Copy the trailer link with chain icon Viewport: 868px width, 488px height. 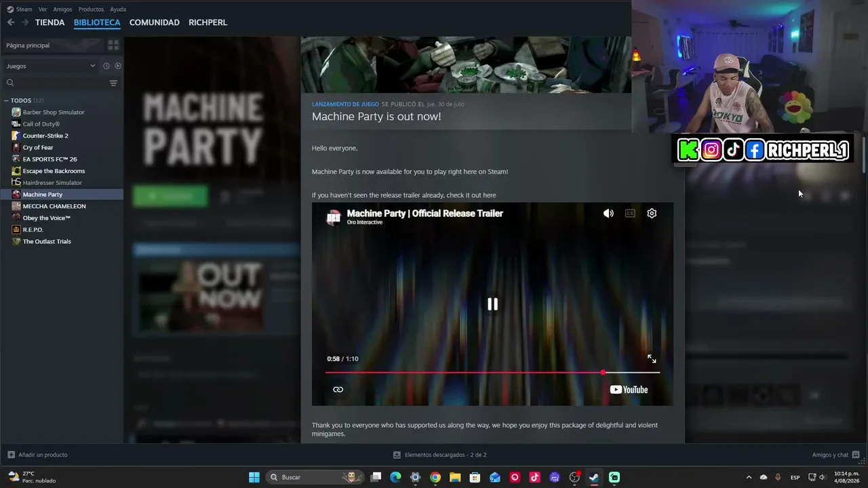[x=338, y=390]
